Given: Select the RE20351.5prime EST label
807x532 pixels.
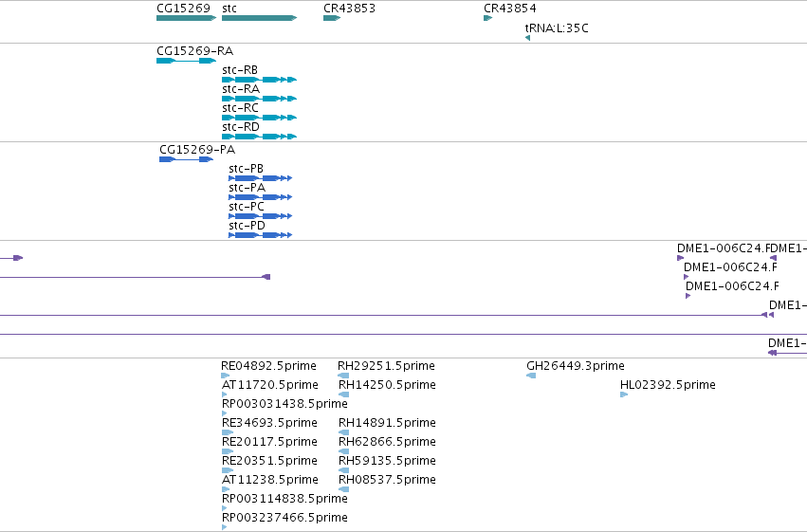Looking at the screenshot, I should pyautogui.click(x=269, y=461).
